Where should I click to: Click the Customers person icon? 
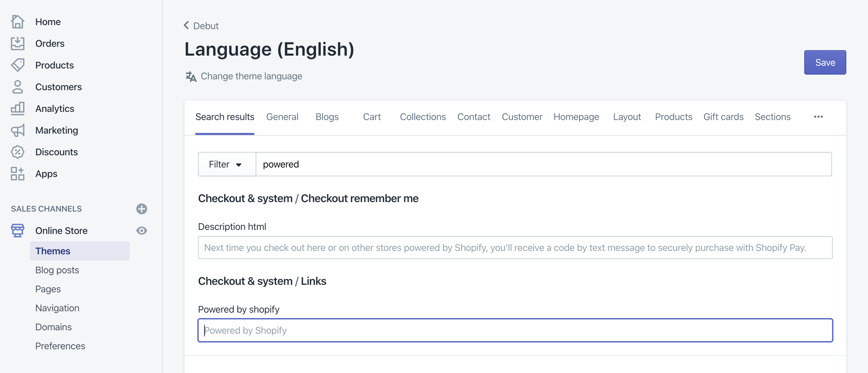click(18, 87)
